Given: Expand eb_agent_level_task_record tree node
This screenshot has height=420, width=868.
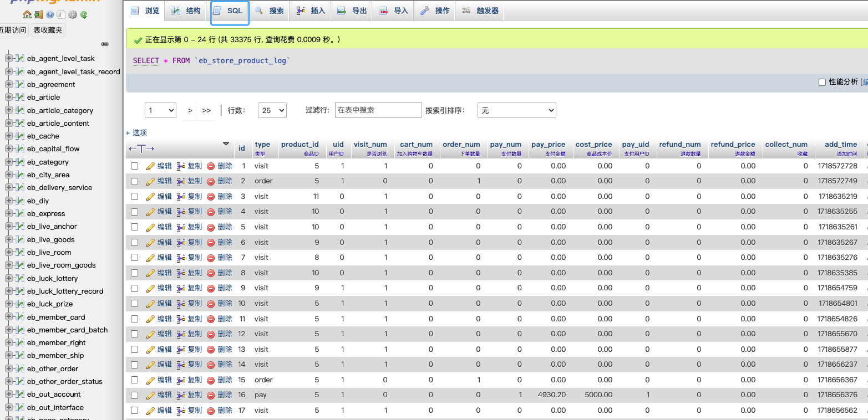Looking at the screenshot, I should click(9, 71).
